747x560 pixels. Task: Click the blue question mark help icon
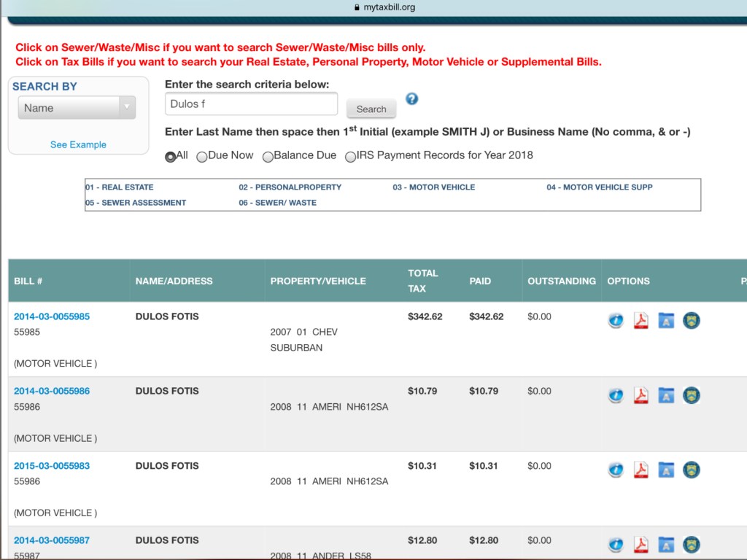tap(412, 99)
